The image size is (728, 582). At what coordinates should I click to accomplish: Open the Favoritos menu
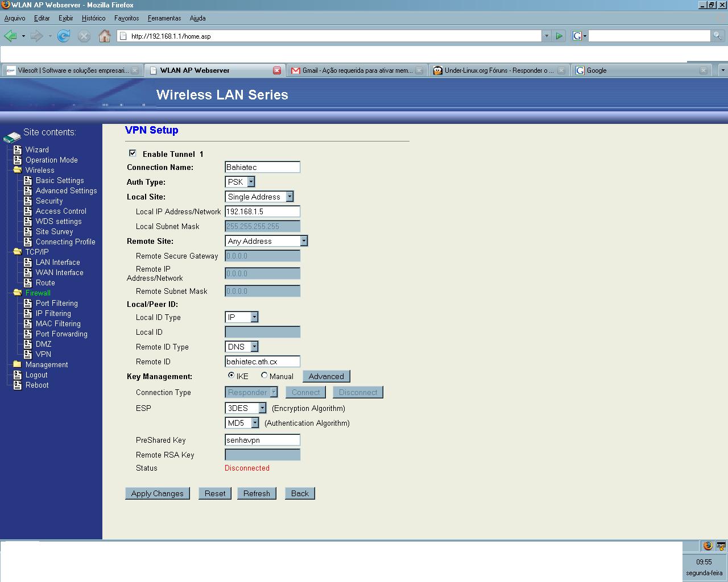[x=127, y=18]
